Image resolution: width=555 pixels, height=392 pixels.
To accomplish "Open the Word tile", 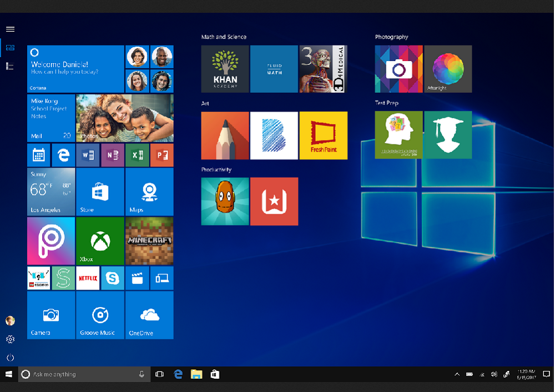I will pos(88,155).
